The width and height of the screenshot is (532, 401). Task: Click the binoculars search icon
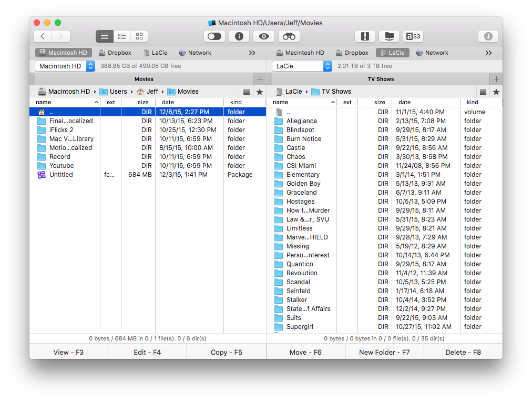(289, 36)
